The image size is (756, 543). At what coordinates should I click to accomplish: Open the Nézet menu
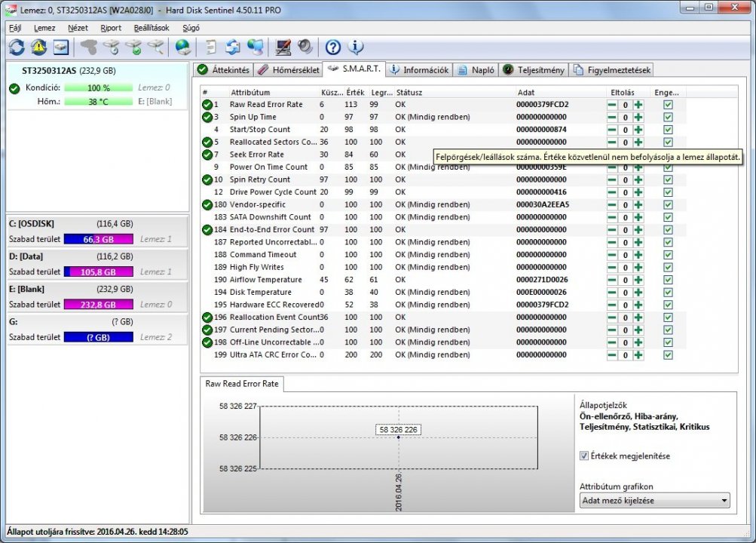point(78,28)
